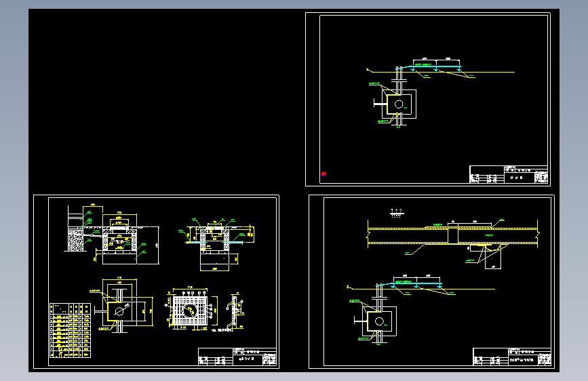Click the hatched gravel block in the bottom-left sheet

(75, 241)
